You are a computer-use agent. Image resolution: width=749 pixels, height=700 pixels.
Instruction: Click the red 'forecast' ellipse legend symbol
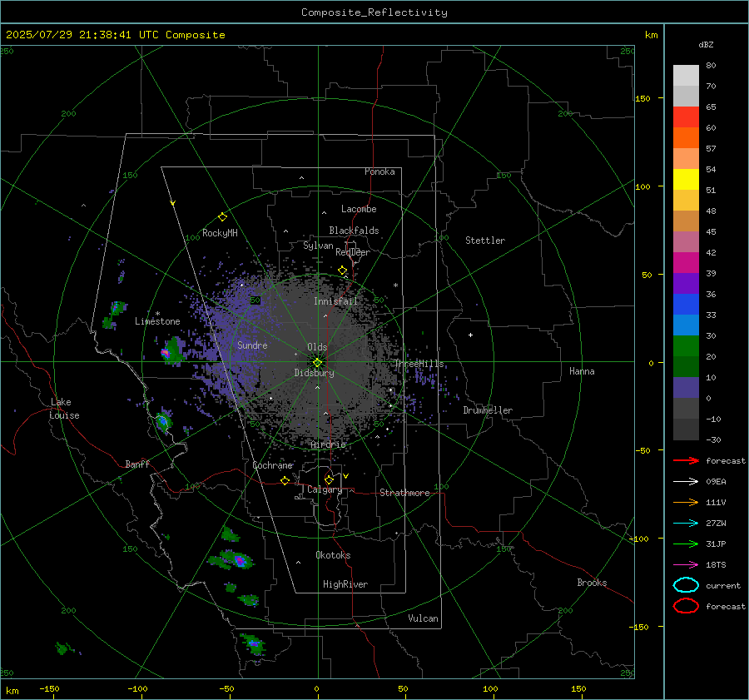tap(686, 606)
